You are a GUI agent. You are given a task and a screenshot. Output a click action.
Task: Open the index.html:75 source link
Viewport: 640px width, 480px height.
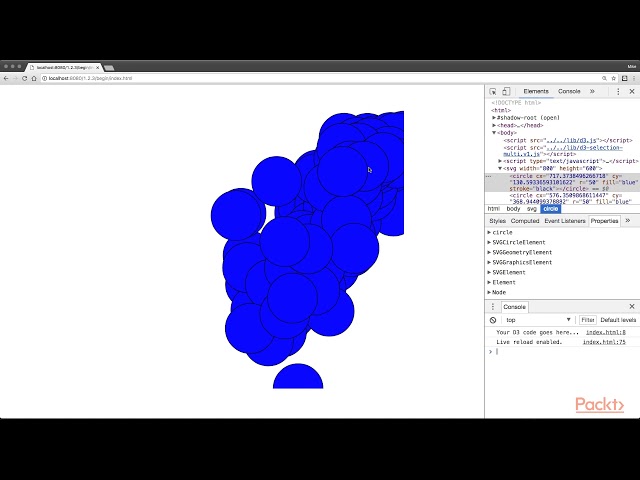tap(604, 342)
